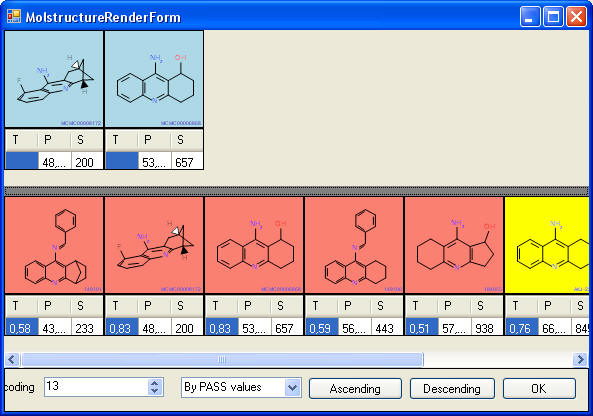Click the horizontal scrollbar thumb
Viewport: 593px width, 416px height.
point(222,359)
